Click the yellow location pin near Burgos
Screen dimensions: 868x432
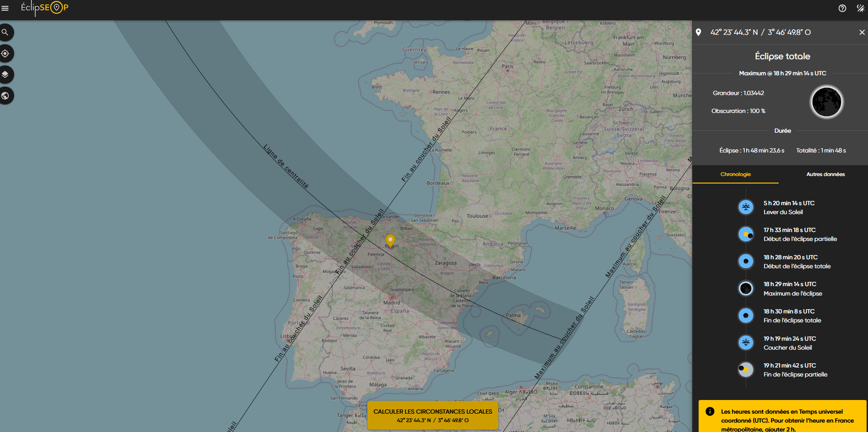click(390, 240)
